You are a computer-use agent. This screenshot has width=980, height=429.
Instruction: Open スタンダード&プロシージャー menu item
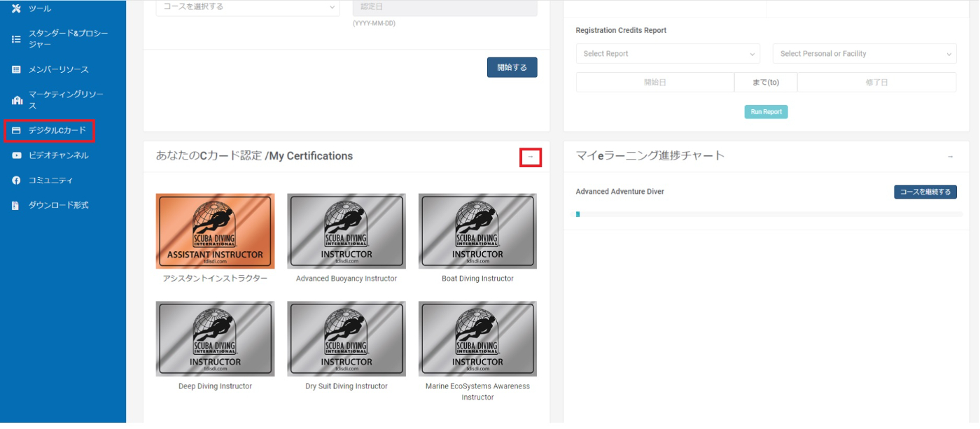[x=68, y=39]
